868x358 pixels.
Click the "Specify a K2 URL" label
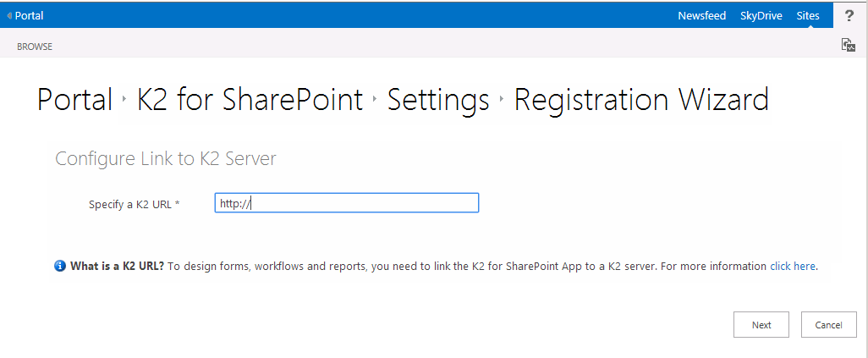tap(134, 204)
